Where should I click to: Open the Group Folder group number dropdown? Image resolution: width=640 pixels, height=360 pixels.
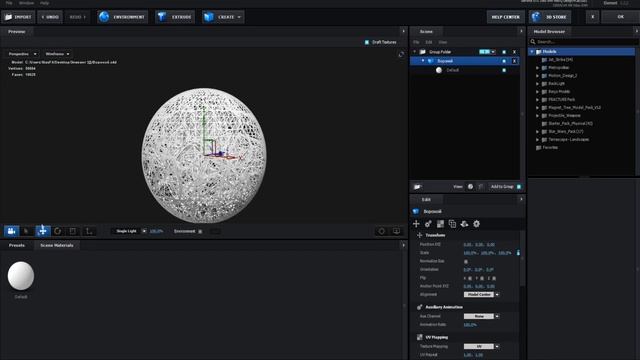coord(487,52)
